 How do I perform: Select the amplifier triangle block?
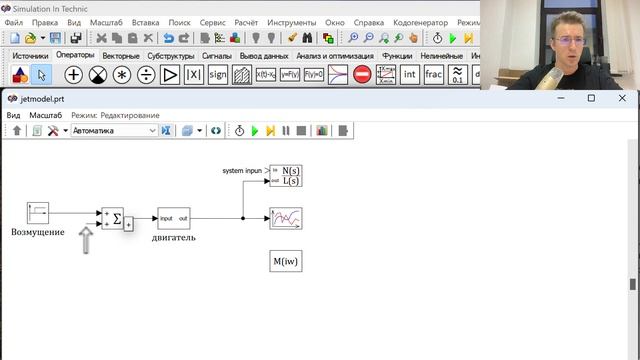pos(170,75)
